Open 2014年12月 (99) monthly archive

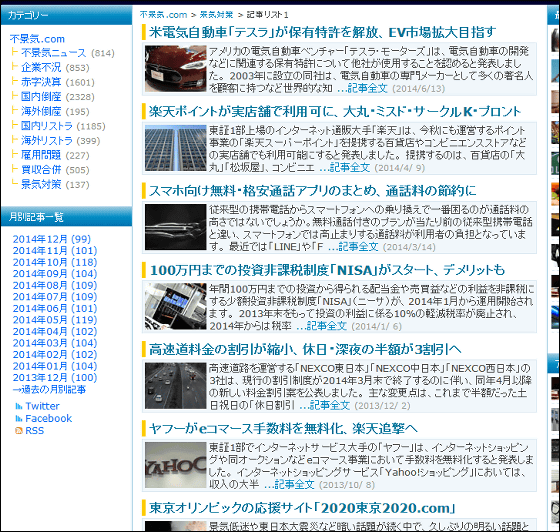pos(52,239)
